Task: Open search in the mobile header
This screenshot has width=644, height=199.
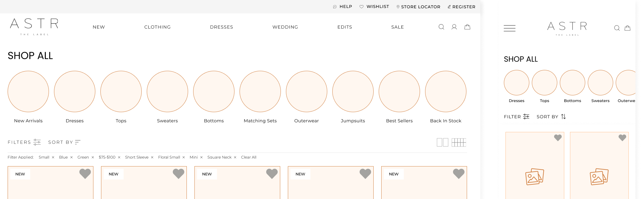Action: click(x=617, y=28)
